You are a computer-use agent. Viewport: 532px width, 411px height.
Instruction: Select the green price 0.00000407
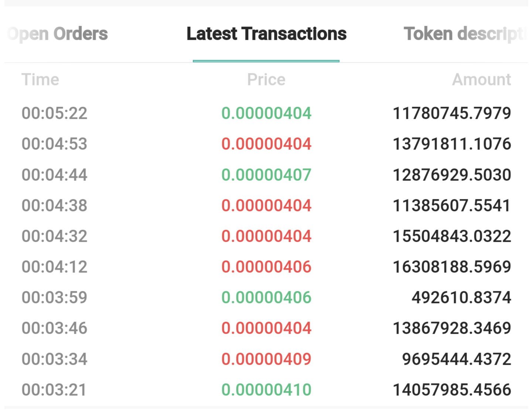pyautogui.click(x=267, y=174)
